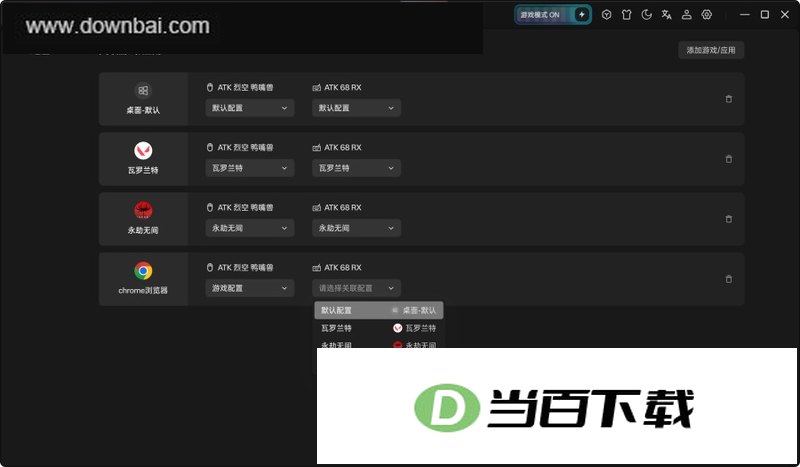Open settings gear icon
This screenshot has width=800, height=467.
click(707, 15)
